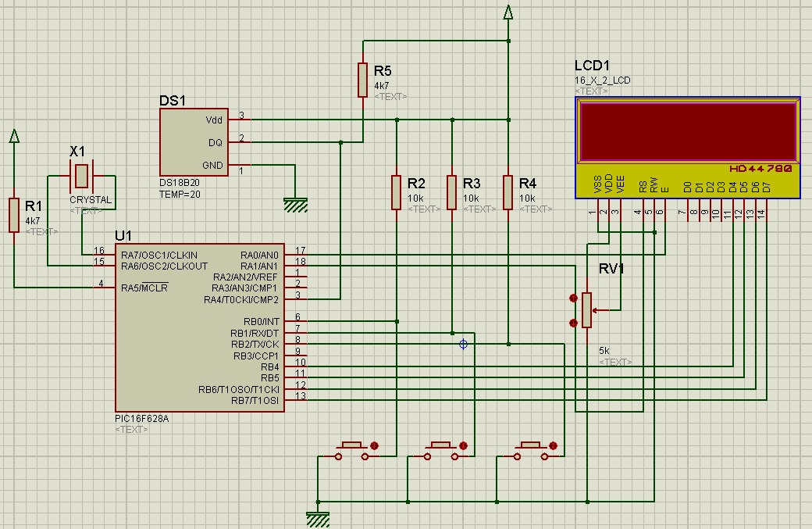Screen dimensions: 812x529
Task: Click the blue junction marker near RB2
Action: pyautogui.click(x=463, y=344)
